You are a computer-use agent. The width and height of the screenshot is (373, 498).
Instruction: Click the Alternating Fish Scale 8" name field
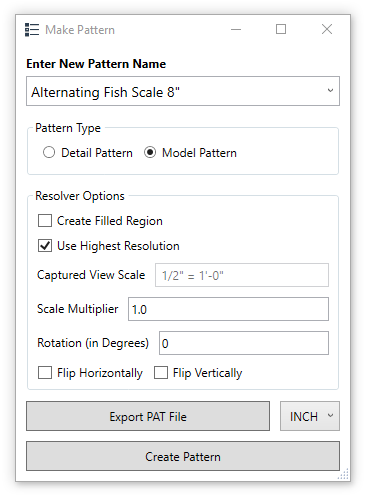click(x=183, y=91)
